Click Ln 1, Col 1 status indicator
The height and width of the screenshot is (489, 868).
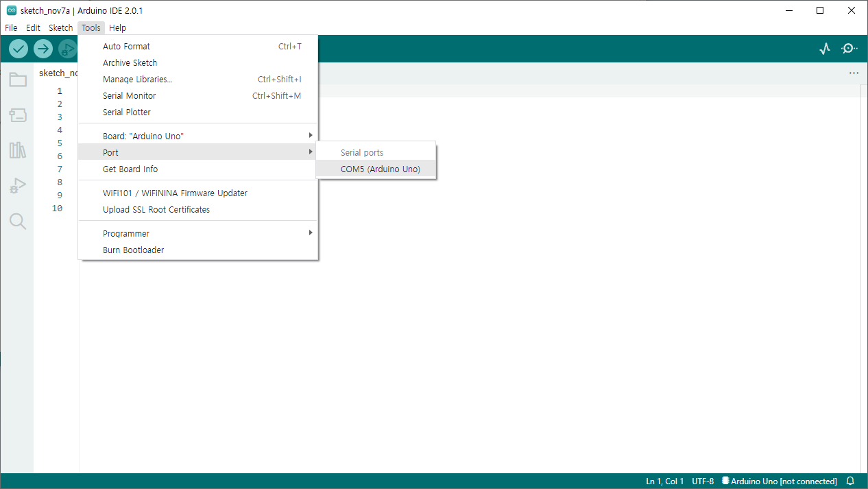tap(664, 481)
